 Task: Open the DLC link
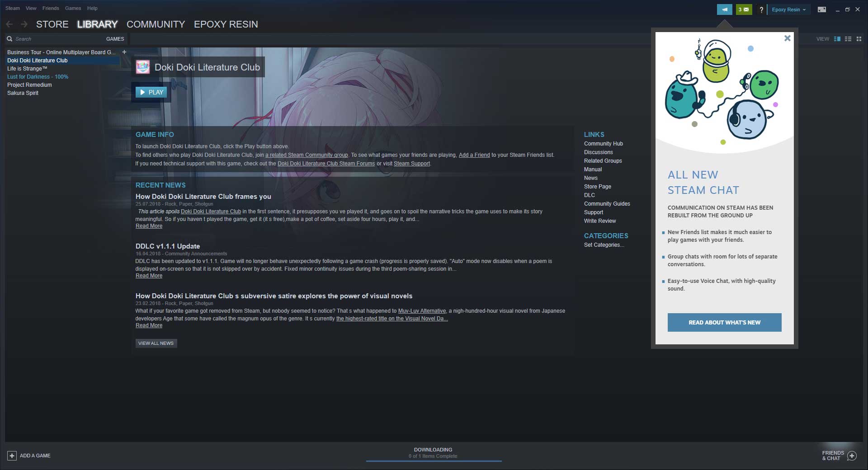590,195
